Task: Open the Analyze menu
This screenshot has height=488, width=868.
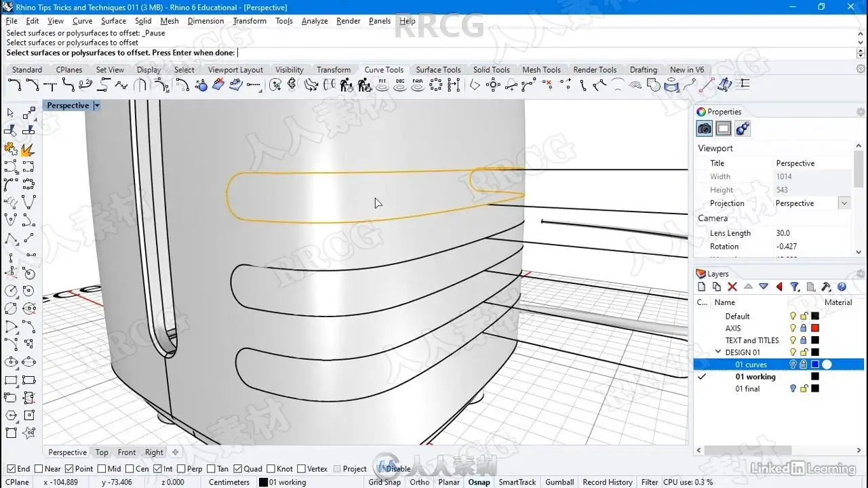Action: 315,21
